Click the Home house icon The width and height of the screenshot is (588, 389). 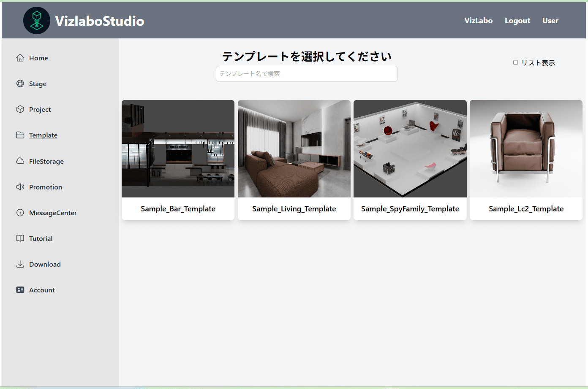pos(20,58)
